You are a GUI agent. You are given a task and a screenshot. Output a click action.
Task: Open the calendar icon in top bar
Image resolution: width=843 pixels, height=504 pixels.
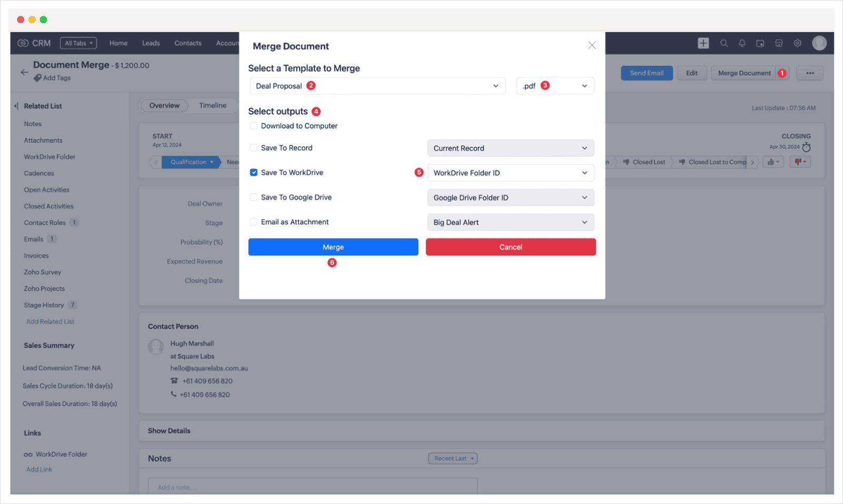click(760, 43)
